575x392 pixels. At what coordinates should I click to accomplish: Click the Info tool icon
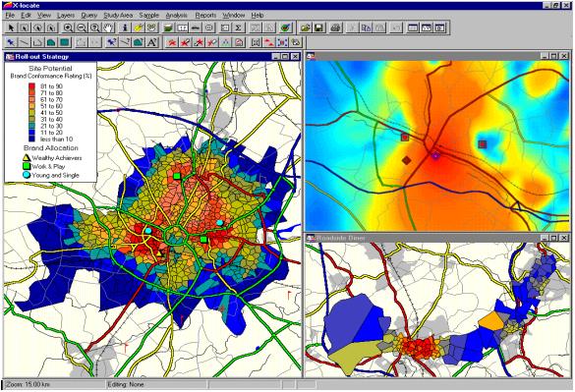(125, 28)
